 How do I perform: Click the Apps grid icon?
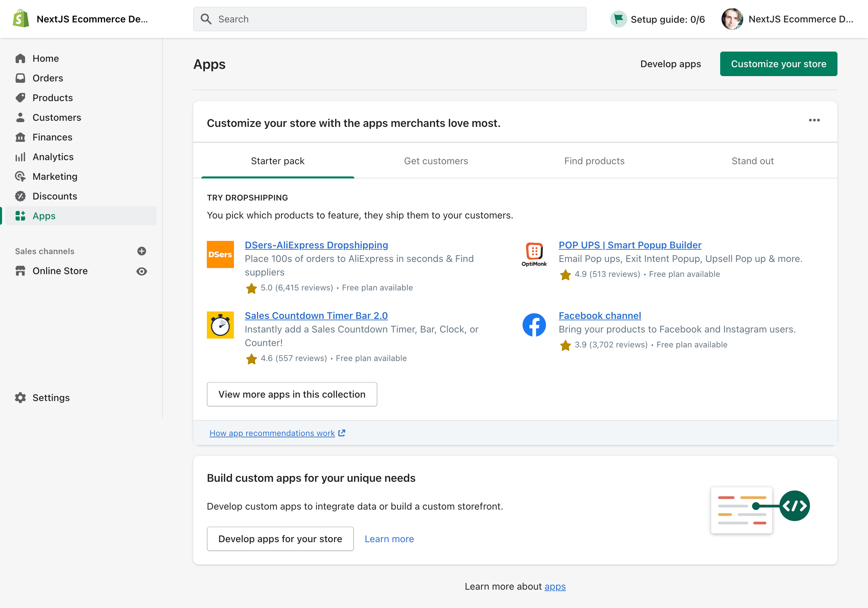coord(20,216)
